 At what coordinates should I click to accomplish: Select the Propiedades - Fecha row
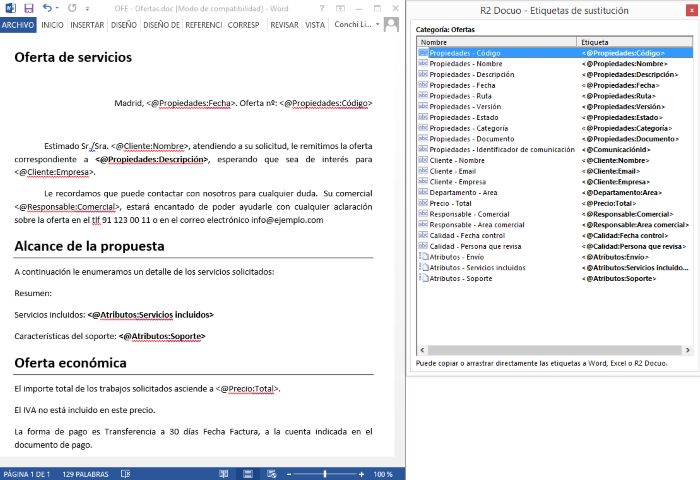click(555, 85)
